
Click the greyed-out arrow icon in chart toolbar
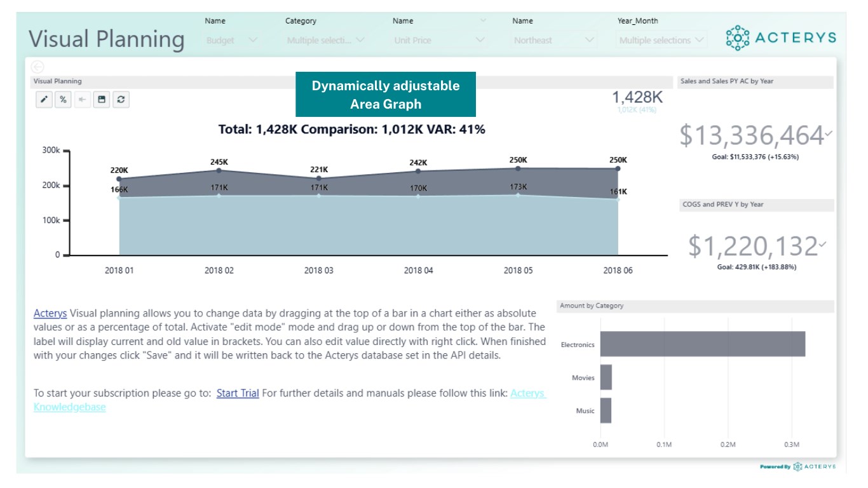[82, 99]
